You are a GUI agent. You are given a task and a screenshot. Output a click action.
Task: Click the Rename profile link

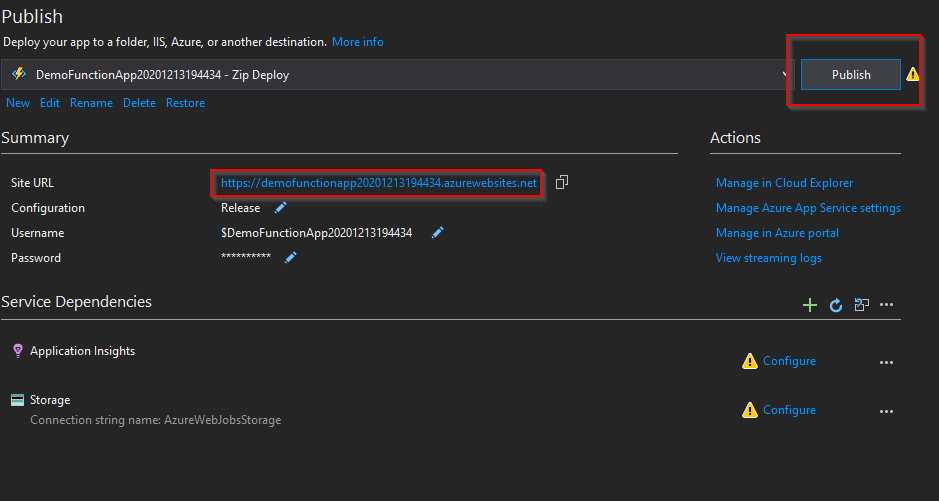(x=91, y=103)
